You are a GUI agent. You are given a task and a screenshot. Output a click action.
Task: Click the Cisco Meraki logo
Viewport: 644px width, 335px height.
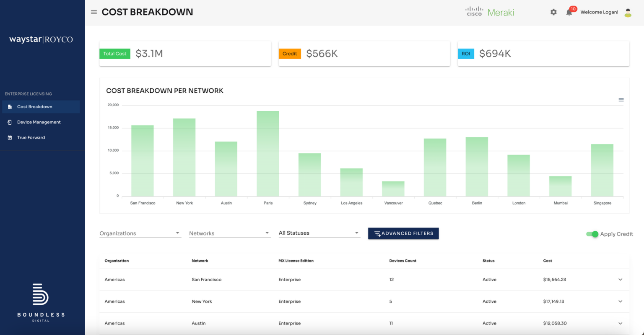click(x=489, y=11)
